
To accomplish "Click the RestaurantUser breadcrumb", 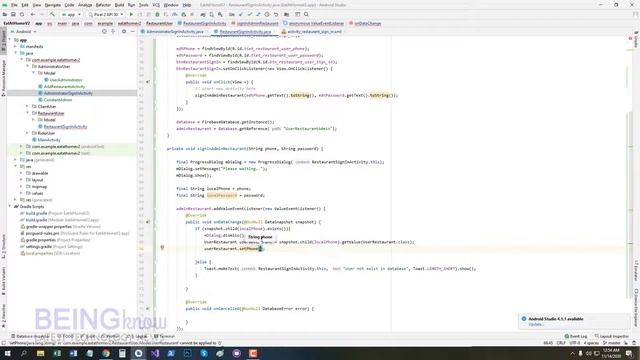I will pos(159,23).
